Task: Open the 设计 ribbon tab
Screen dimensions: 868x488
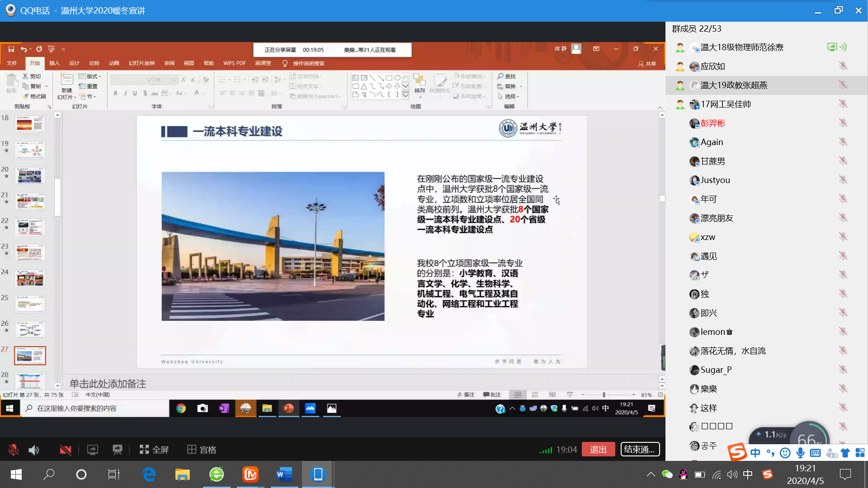Action: pyautogui.click(x=74, y=63)
